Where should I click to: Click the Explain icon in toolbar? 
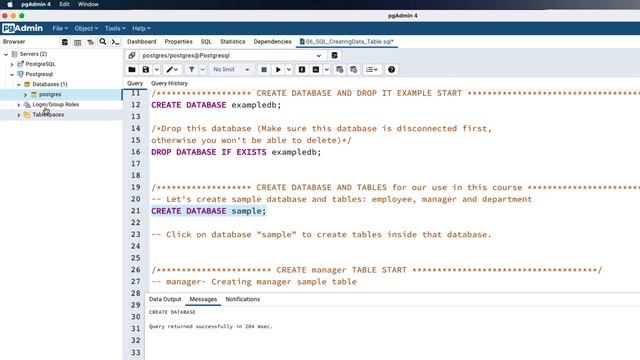(x=302, y=70)
